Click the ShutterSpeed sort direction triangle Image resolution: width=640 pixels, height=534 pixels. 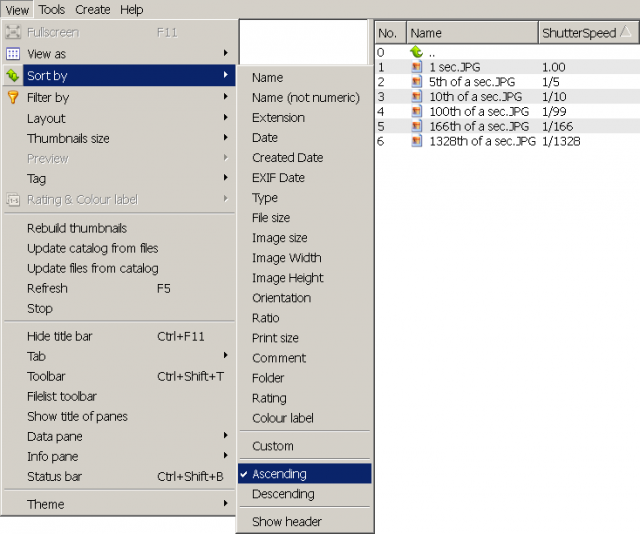click(x=626, y=32)
